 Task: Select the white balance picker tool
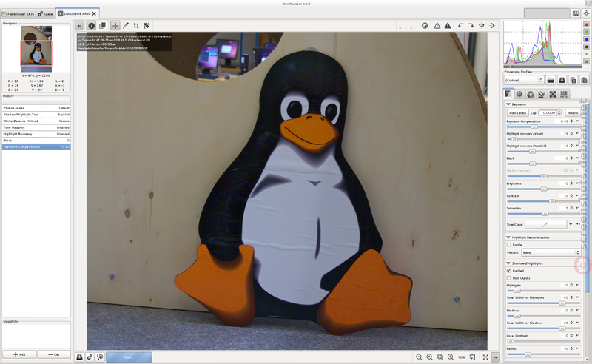(x=126, y=26)
